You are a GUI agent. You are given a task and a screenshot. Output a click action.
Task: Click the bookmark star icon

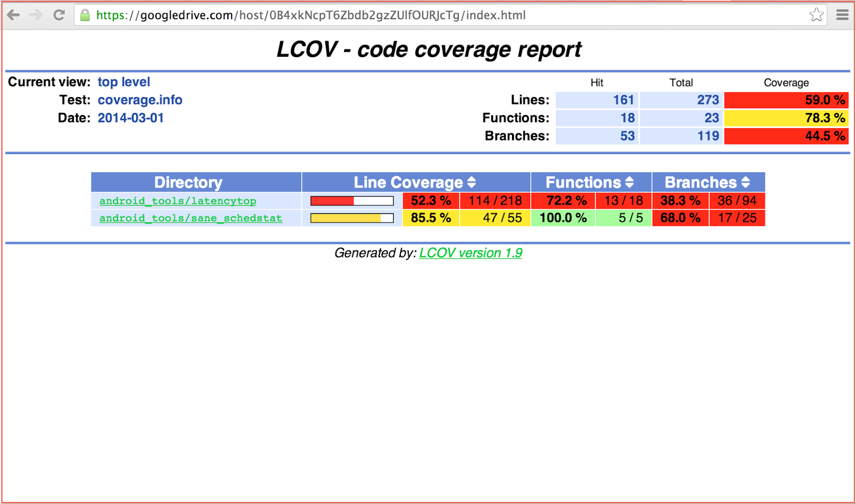pyautogui.click(x=816, y=15)
